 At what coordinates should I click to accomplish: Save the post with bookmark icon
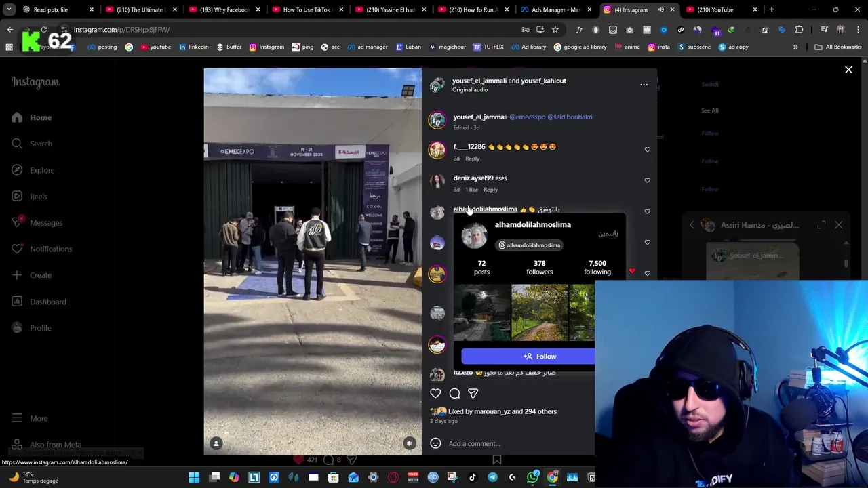point(497,460)
